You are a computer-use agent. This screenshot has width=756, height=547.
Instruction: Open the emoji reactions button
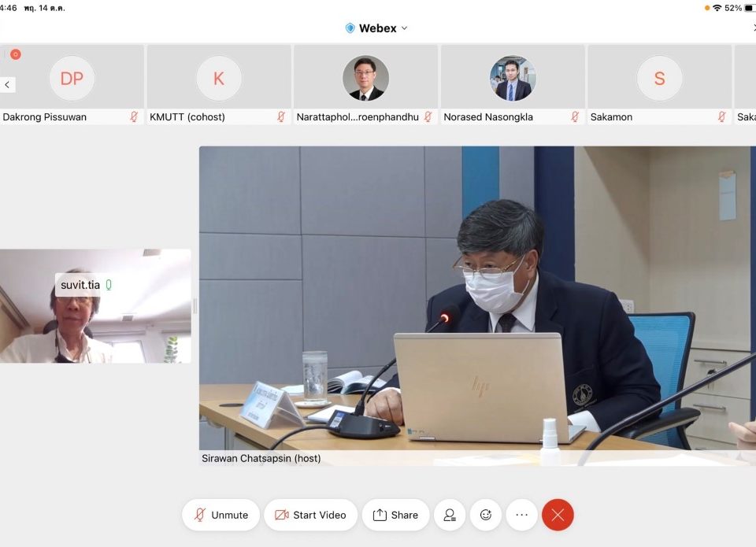coord(486,515)
